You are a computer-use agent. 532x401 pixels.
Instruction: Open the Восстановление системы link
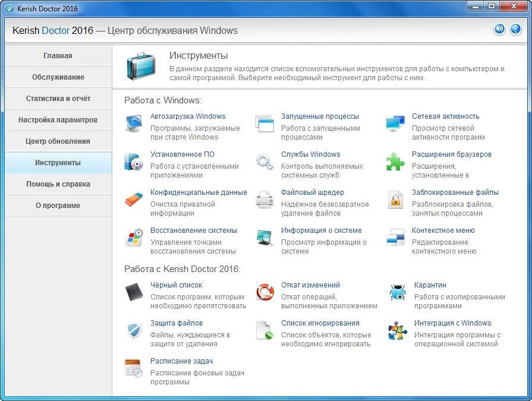[193, 230]
